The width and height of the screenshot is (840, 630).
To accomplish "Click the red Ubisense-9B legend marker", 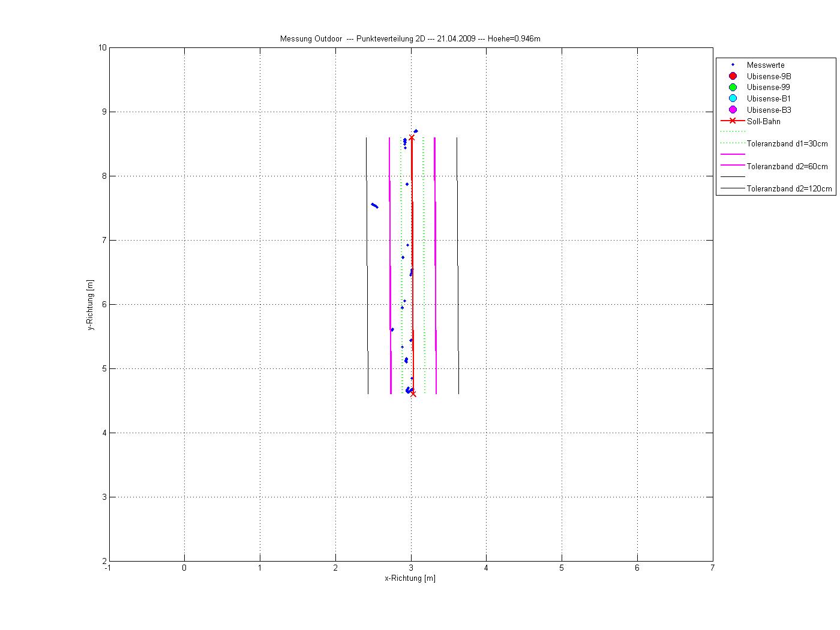I will (x=733, y=76).
